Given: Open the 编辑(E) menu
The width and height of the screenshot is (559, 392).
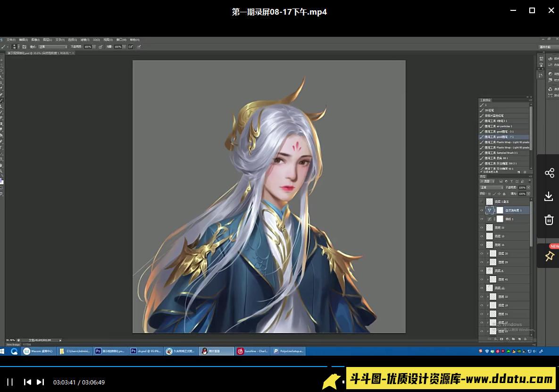Looking at the screenshot, I should [24, 40].
